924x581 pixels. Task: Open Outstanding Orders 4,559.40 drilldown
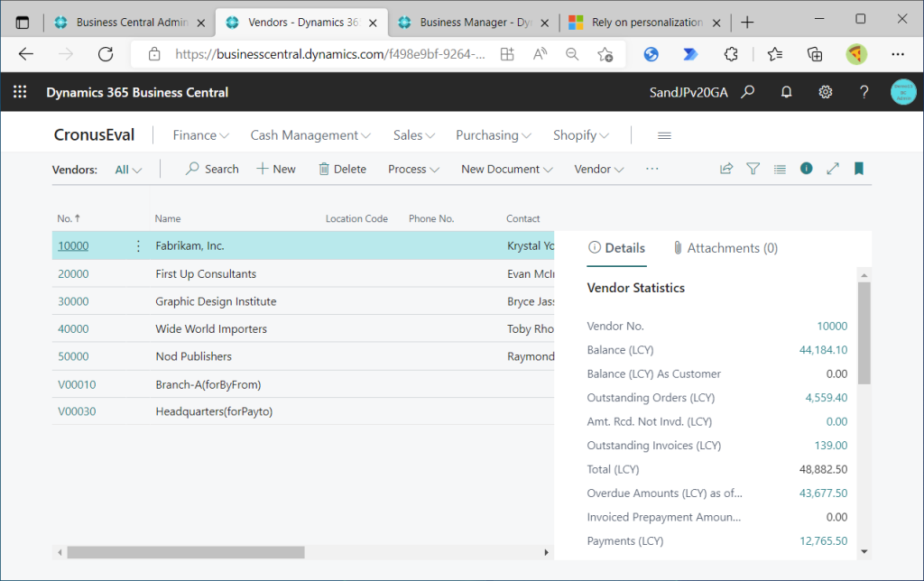[827, 398]
